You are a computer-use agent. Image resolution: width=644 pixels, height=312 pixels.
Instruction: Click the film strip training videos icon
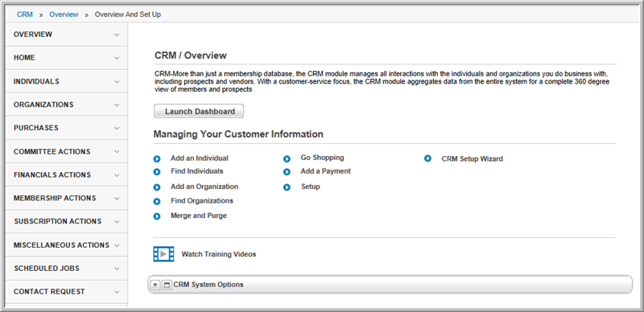tap(163, 254)
